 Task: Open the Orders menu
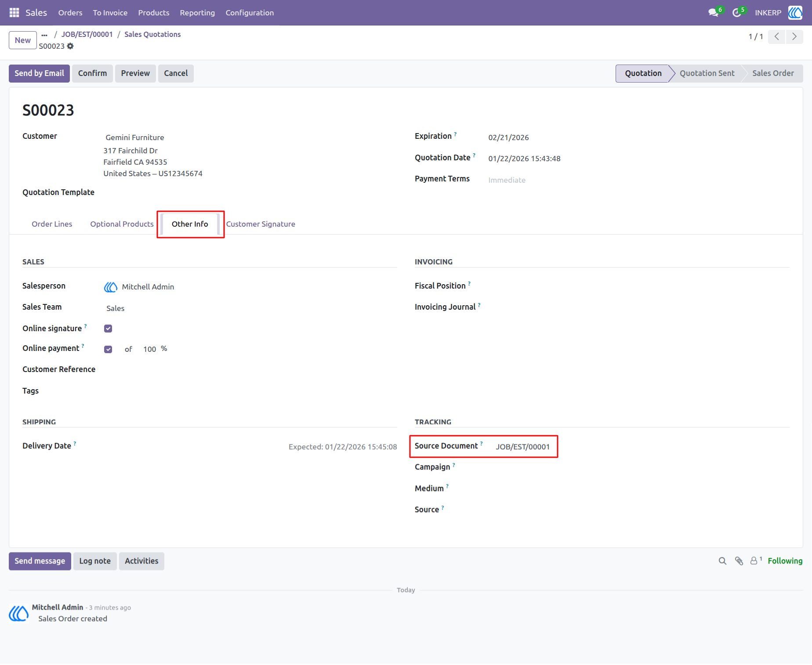click(x=70, y=13)
